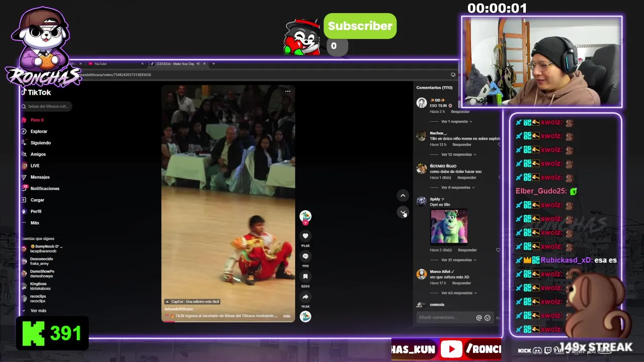This screenshot has height=362, width=644.
Task: Expand the Más menu in the sidebar
Action: (x=30, y=223)
